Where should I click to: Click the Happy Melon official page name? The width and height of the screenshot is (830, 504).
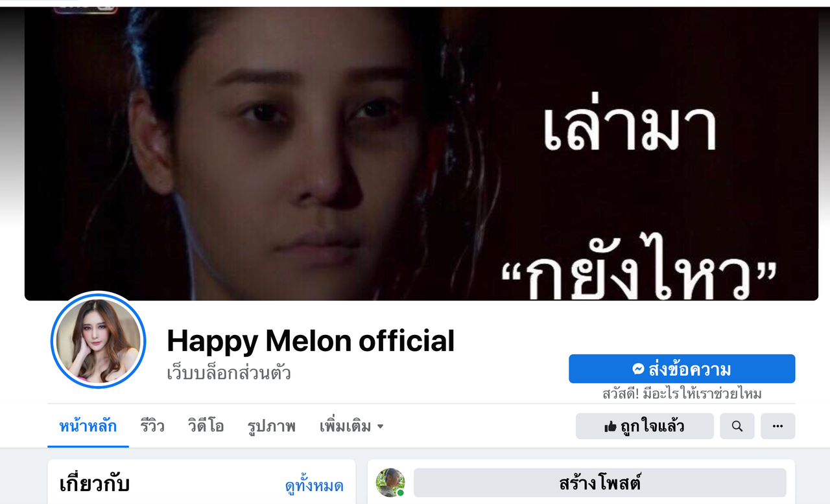pyautogui.click(x=311, y=341)
